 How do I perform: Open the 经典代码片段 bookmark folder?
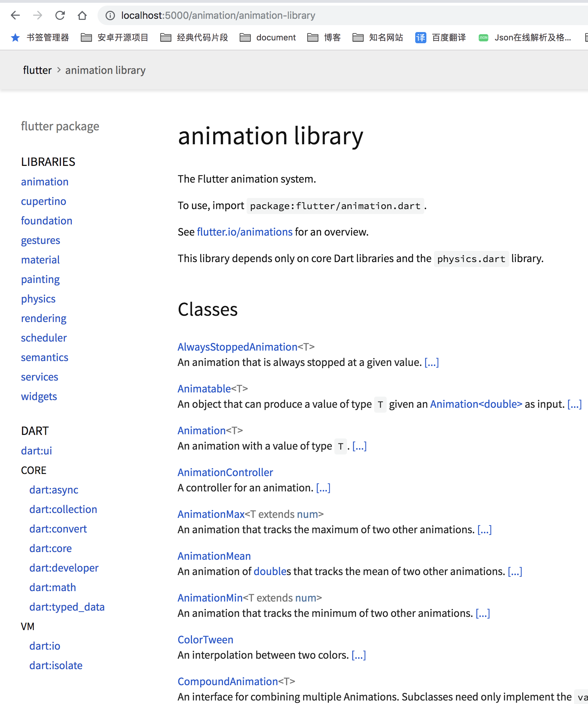click(x=194, y=37)
